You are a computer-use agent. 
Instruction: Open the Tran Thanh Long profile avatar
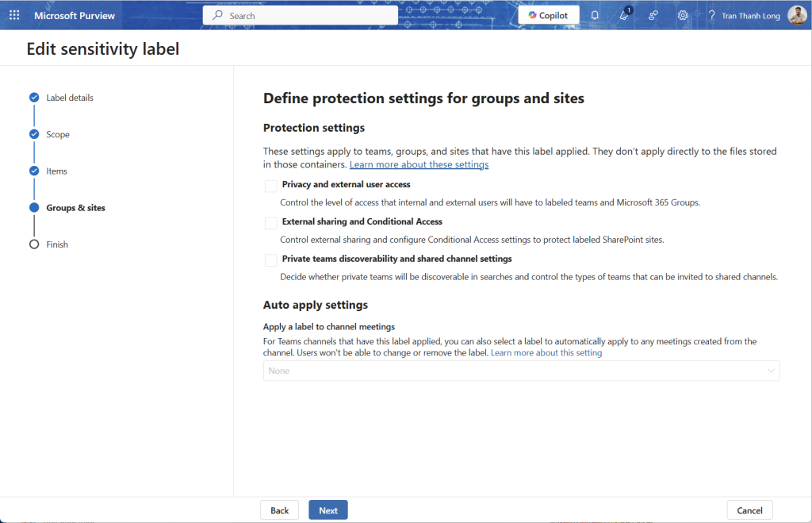796,15
